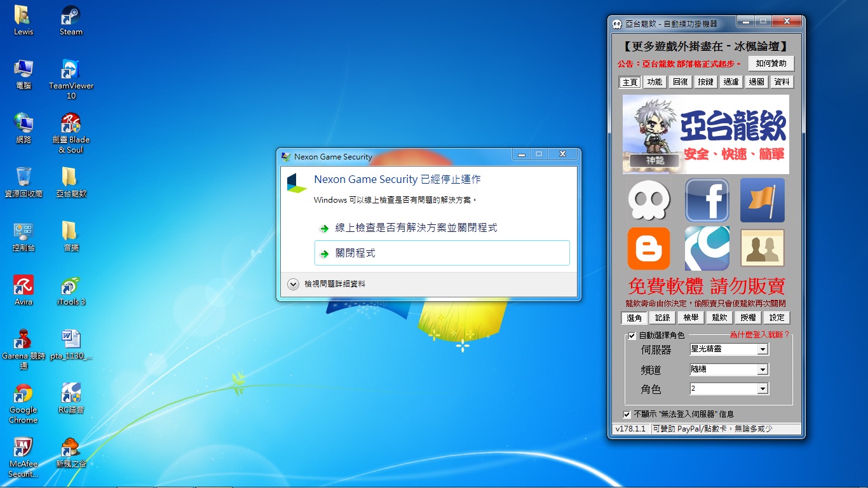
Task: Launch the 新楓之谷 MapleStory shortcut
Action: (71, 452)
